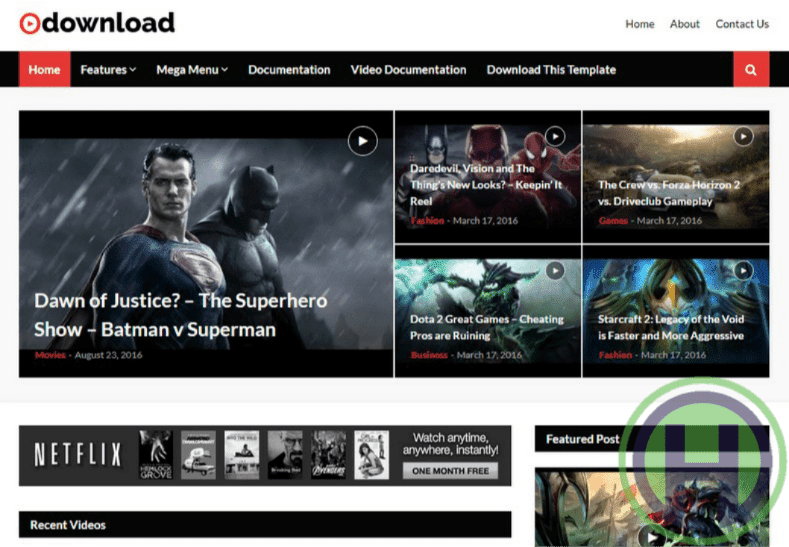Open Daredevil, Vision and The Thing's article

coord(486,185)
